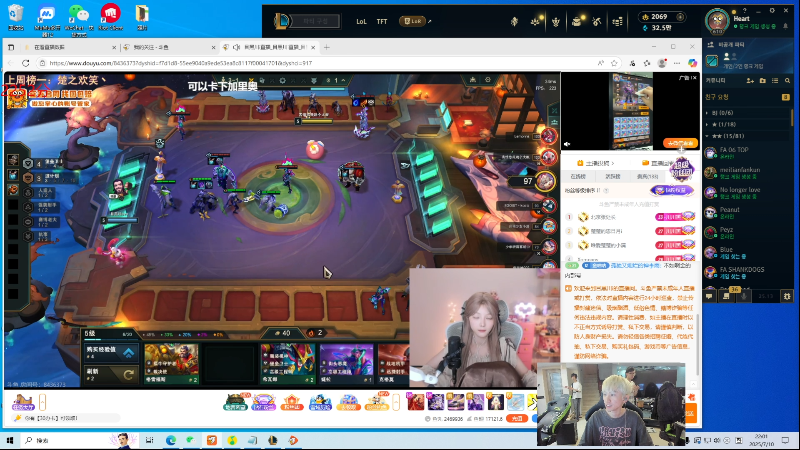
Task: Select friend Peyz
Action: [746, 232]
